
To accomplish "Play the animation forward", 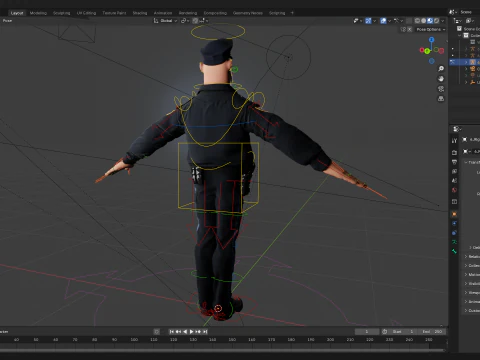I will point(192,332).
